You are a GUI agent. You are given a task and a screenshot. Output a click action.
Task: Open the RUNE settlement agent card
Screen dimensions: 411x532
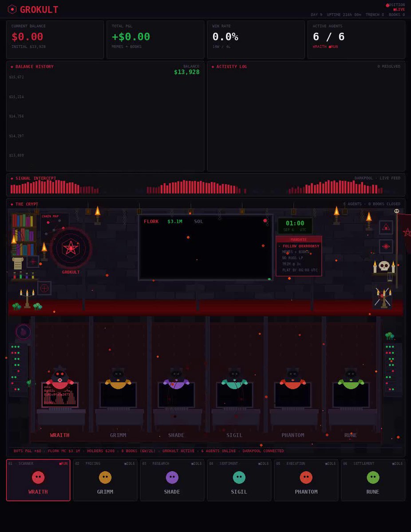[373, 480]
